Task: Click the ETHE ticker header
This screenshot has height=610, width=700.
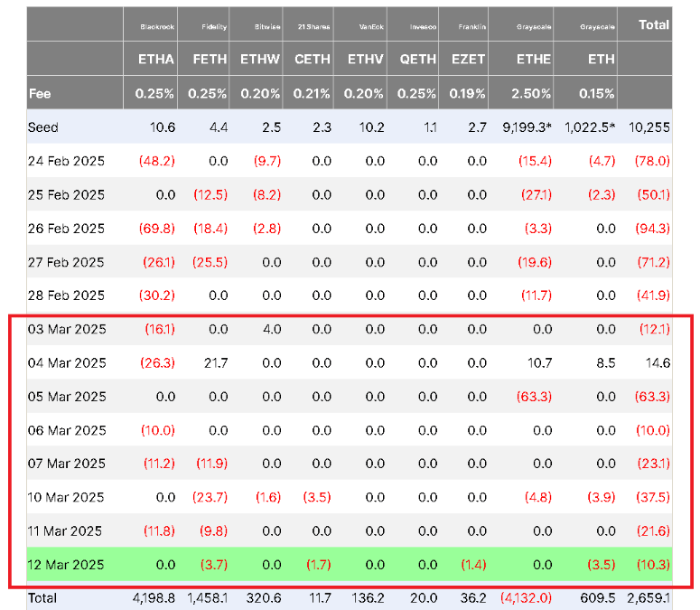Action: [x=534, y=59]
